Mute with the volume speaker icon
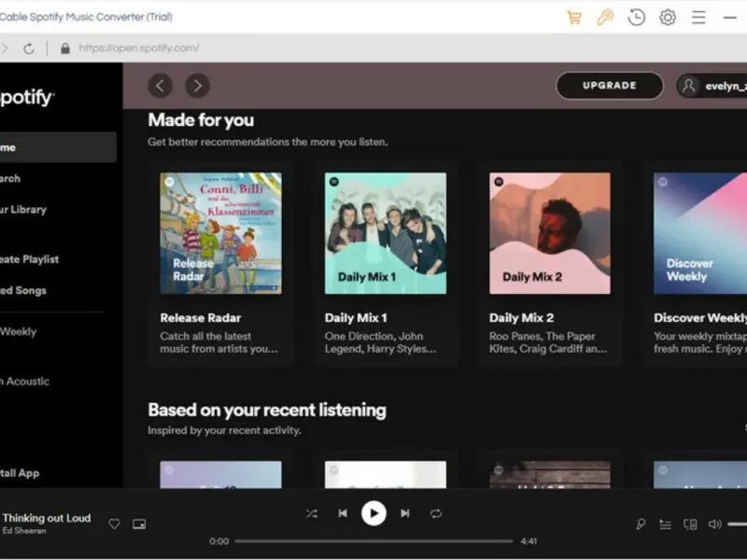Screen dimensions: 747x560 pyautogui.click(x=714, y=525)
